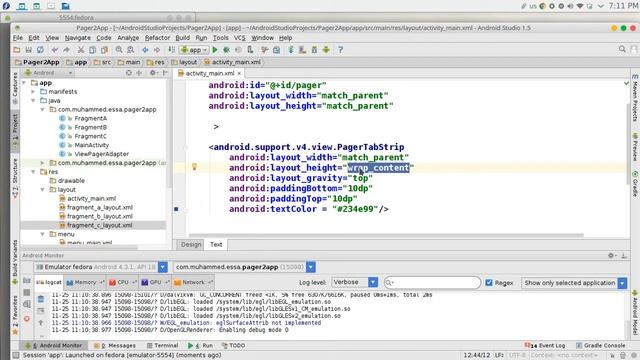This screenshot has width=640, height=360.
Task: Run the app with green play icon
Action: point(215,50)
